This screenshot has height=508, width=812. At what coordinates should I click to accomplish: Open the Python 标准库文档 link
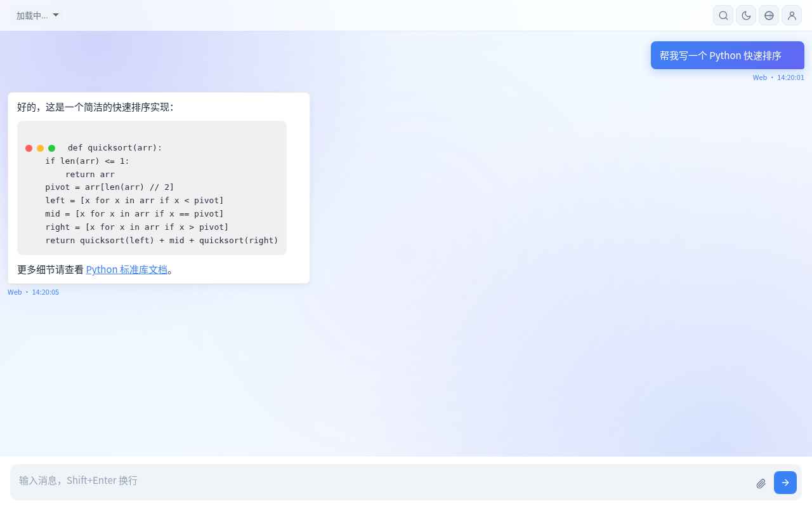tap(127, 269)
